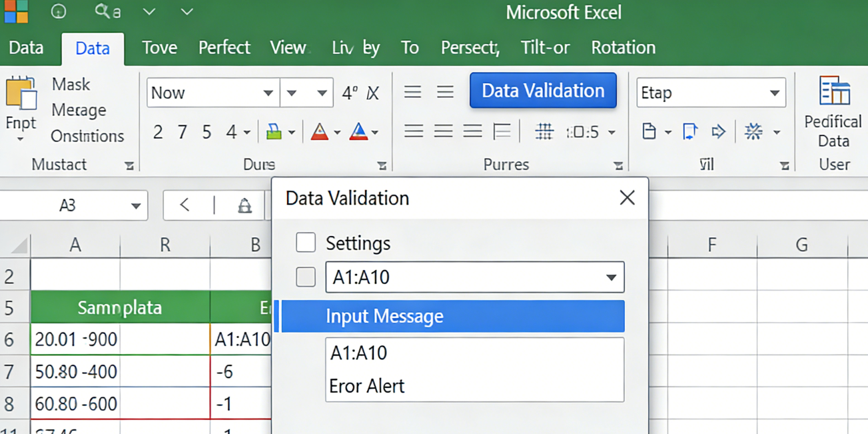Expand the A1:A10 dropdown in dialog
The width and height of the screenshot is (868, 434).
(611, 277)
